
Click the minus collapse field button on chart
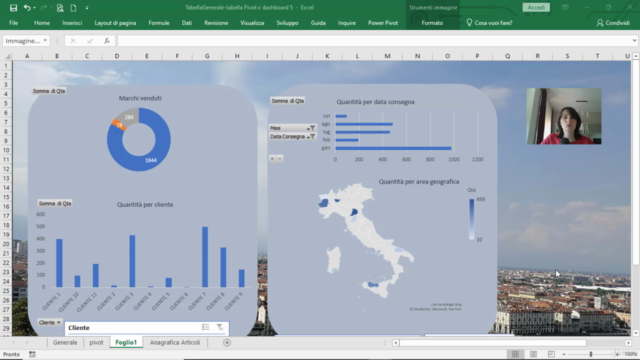[280, 158]
